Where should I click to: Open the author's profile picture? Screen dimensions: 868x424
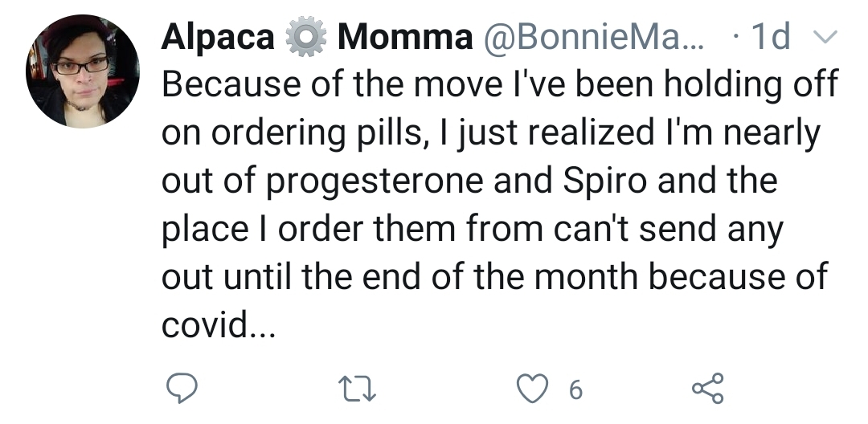[83, 71]
